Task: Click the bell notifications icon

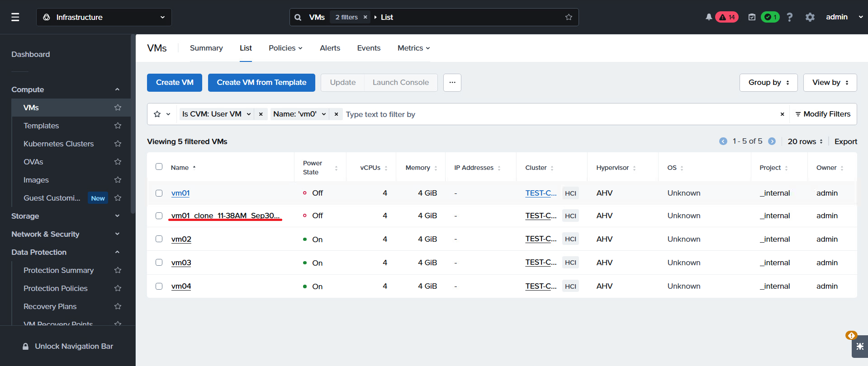Action: (709, 17)
